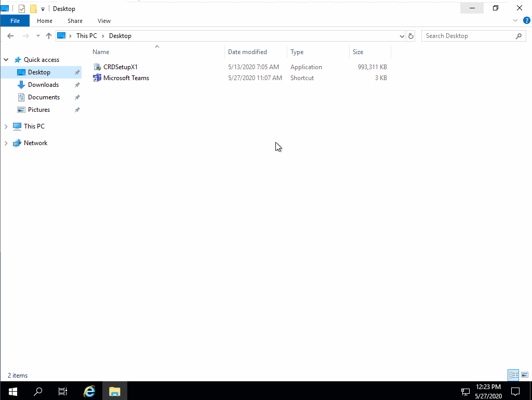The width and height of the screenshot is (532, 400).
Task: Switch to Large icons view in status bar
Action: point(525,375)
